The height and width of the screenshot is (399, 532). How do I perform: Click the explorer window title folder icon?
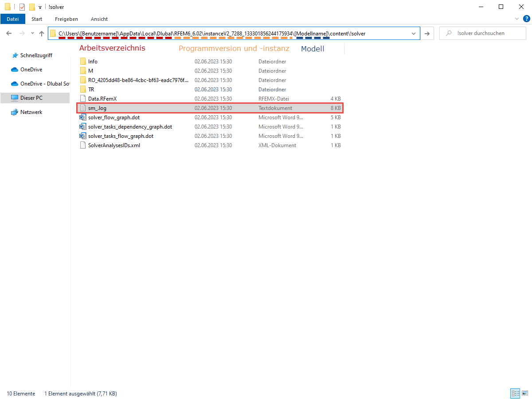point(8,7)
